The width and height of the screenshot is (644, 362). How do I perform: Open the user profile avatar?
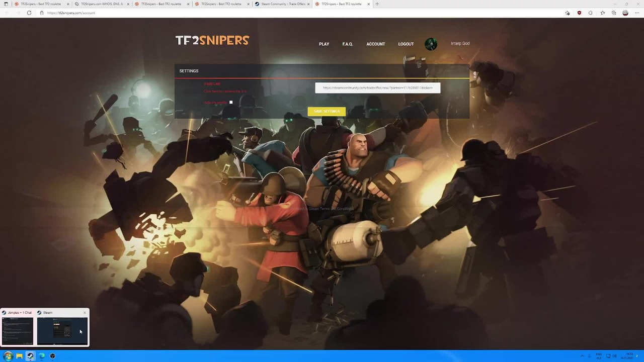point(431,44)
